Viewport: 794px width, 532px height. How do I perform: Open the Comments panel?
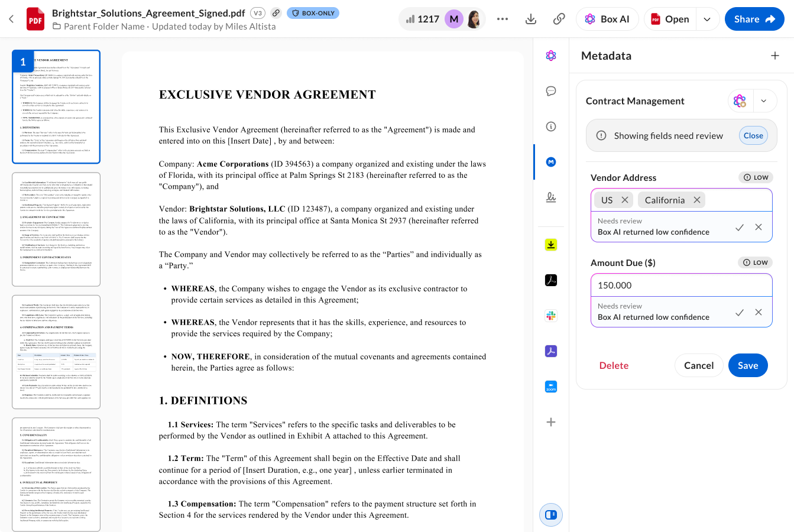click(550, 91)
